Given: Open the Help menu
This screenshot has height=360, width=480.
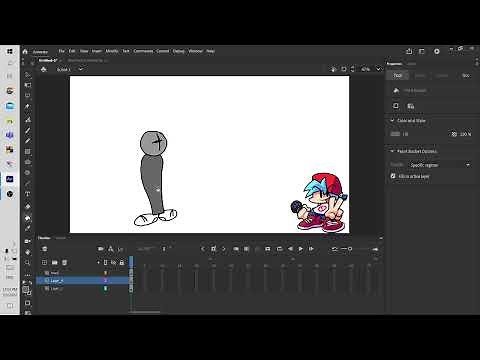Looking at the screenshot, I should [210, 51].
